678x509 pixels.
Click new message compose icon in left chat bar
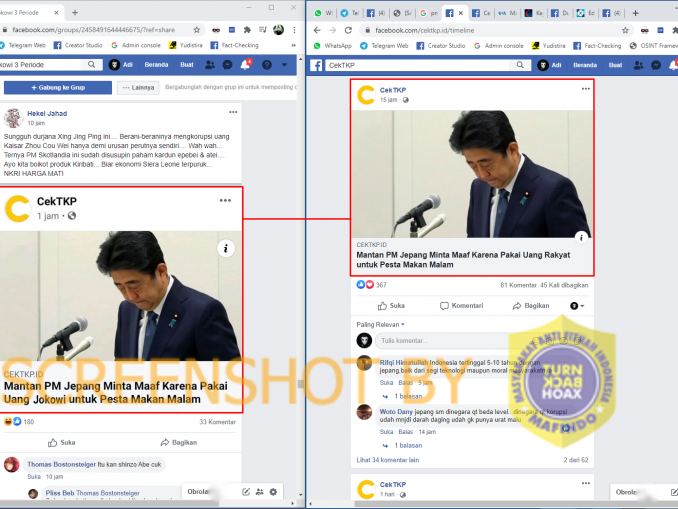[x=246, y=492]
